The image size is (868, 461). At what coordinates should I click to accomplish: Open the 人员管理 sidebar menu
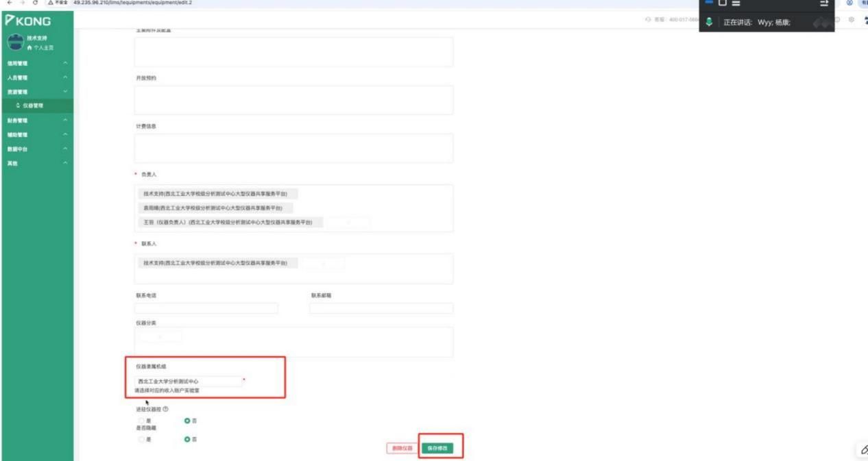pyautogui.click(x=36, y=77)
